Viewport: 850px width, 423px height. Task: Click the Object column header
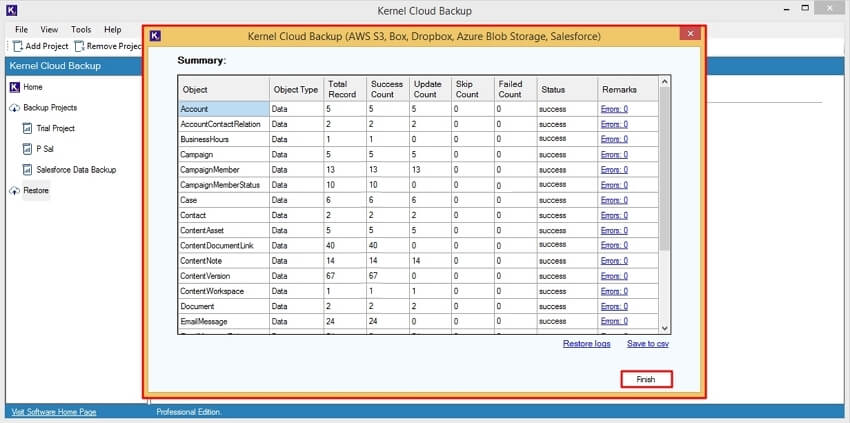[224, 89]
